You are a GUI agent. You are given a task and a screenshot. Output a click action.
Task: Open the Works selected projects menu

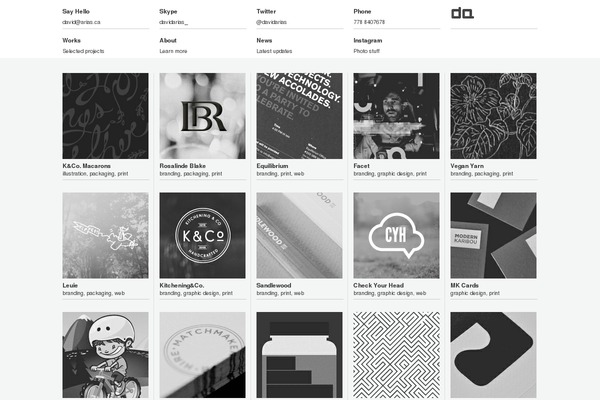(83, 45)
